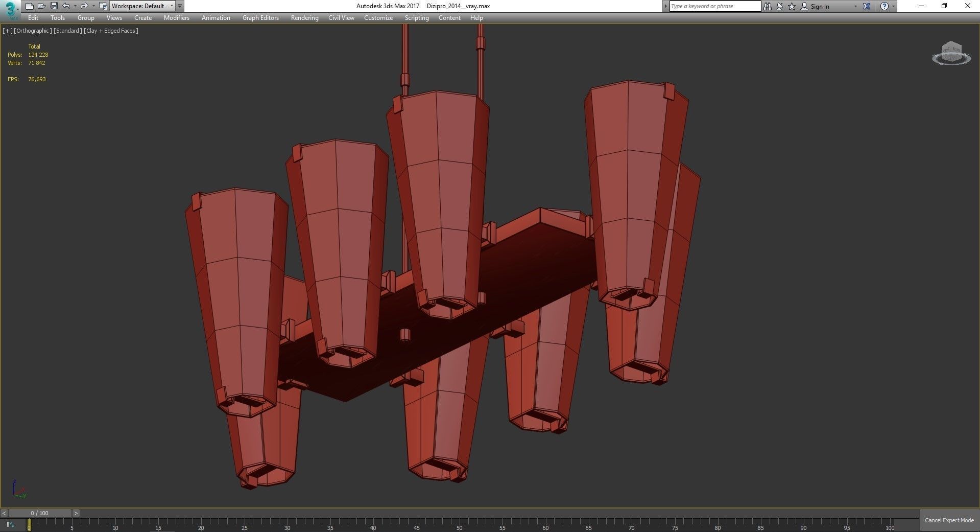This screenshot has height=532, width=980.
Task: Minimize the 3ds Max window
Action: coord(921,6)
